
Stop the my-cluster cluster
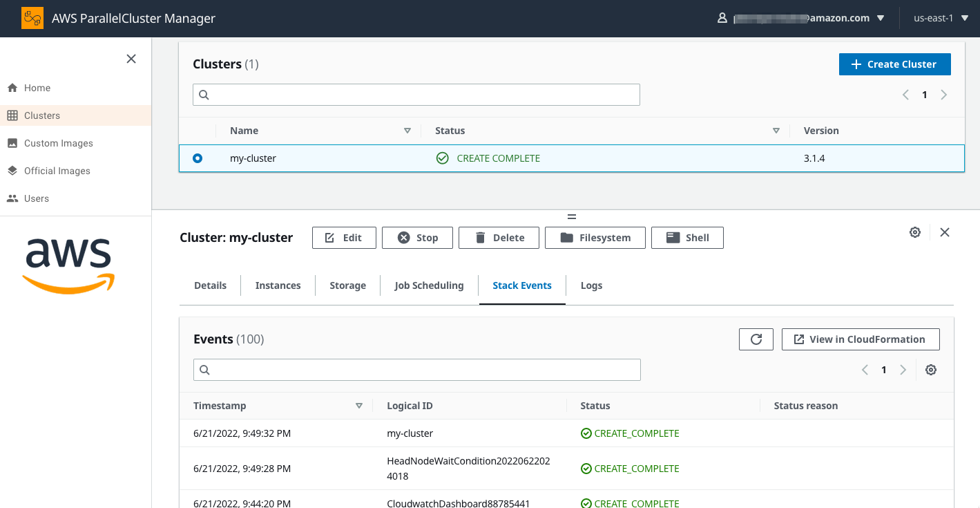click(418, 238)
